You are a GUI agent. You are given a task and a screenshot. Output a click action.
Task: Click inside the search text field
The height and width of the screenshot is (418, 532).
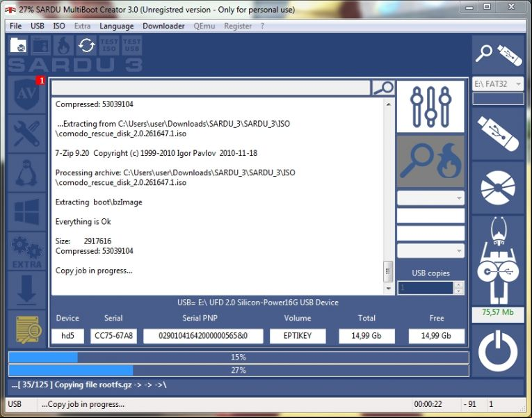point(211,88)
